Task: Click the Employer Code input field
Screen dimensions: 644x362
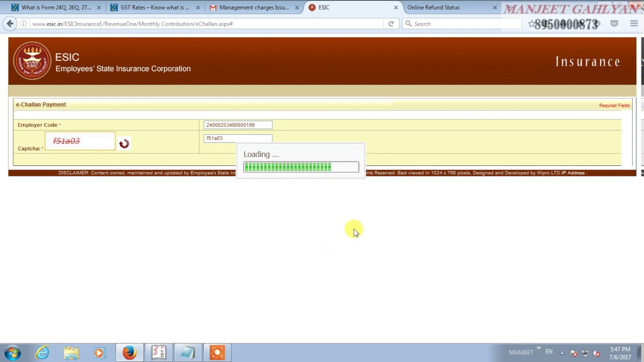Action: [x=238, y=125]
